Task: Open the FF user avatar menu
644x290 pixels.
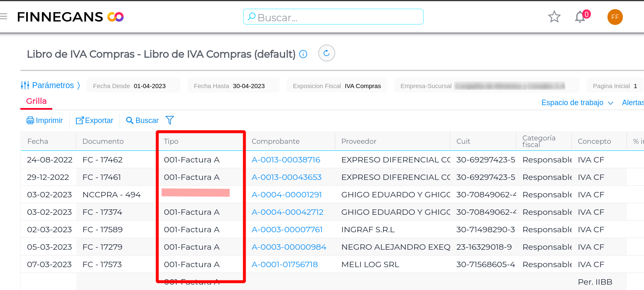Action: pos(615,17)
